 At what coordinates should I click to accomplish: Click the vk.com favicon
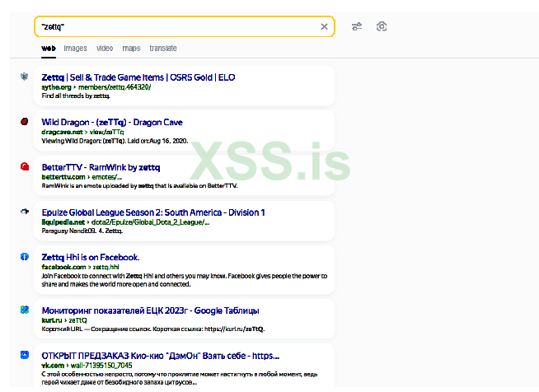point(25,355)
